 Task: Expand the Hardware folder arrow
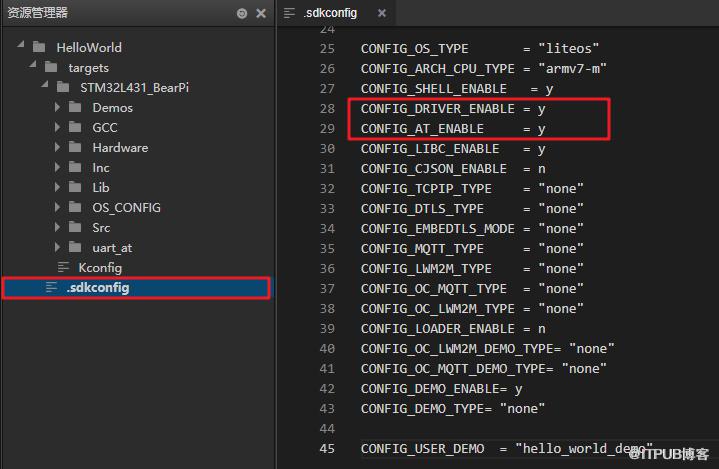pyautogui.click(x=57, y=147)
